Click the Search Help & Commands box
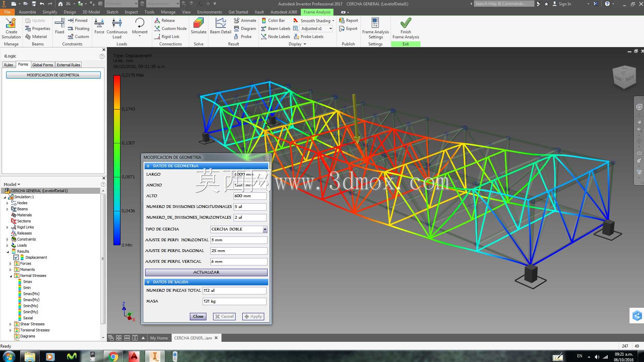 pyautogui.click(x=504, y=4)
